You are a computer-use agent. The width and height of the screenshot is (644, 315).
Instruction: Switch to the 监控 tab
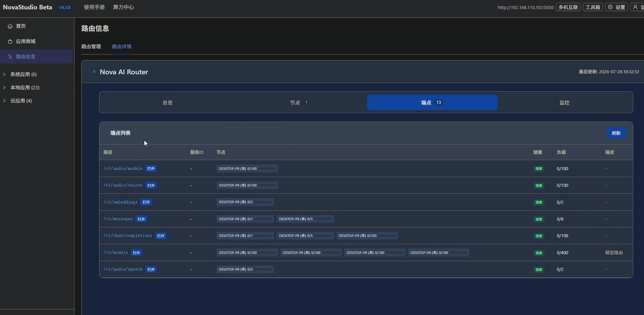(564, 102)
